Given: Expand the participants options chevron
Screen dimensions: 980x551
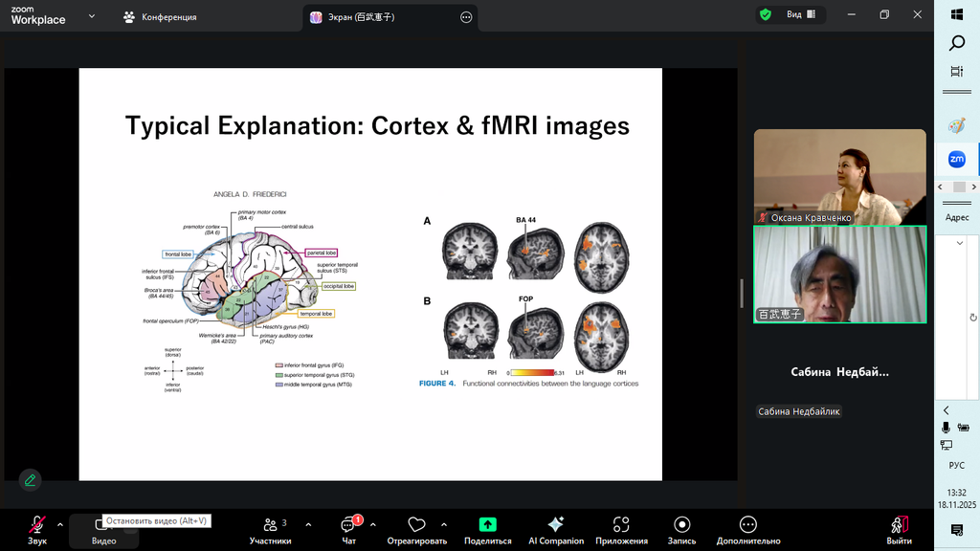Looking at the screenshot, I should 308,524.
